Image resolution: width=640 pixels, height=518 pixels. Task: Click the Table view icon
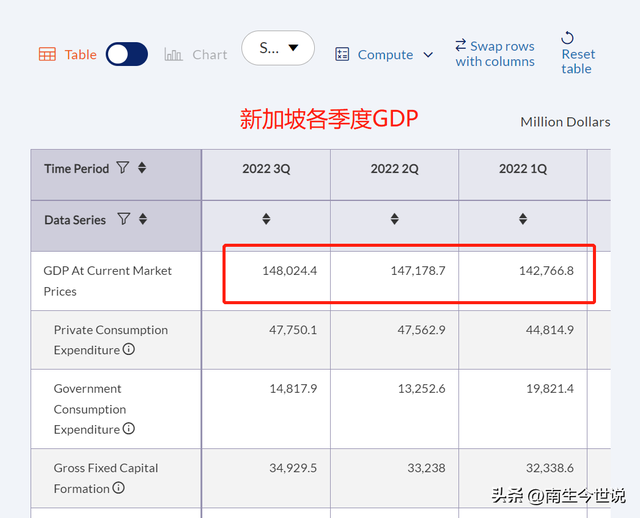[47, 54]
